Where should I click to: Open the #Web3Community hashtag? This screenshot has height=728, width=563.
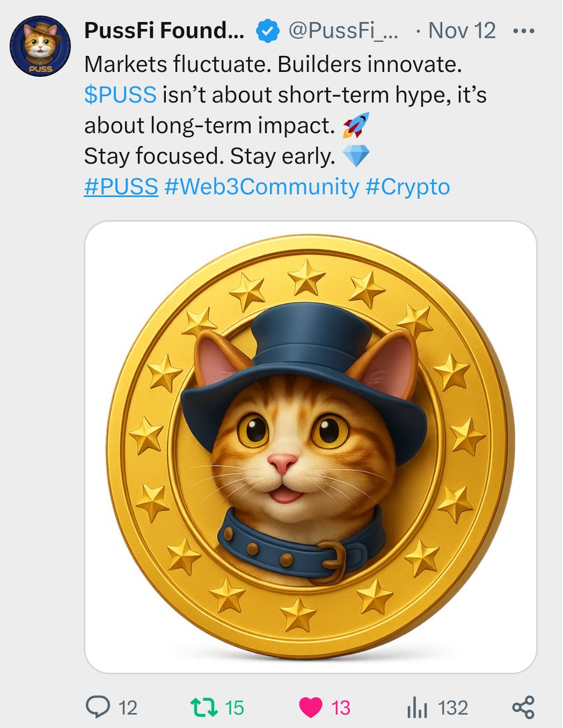262,187
